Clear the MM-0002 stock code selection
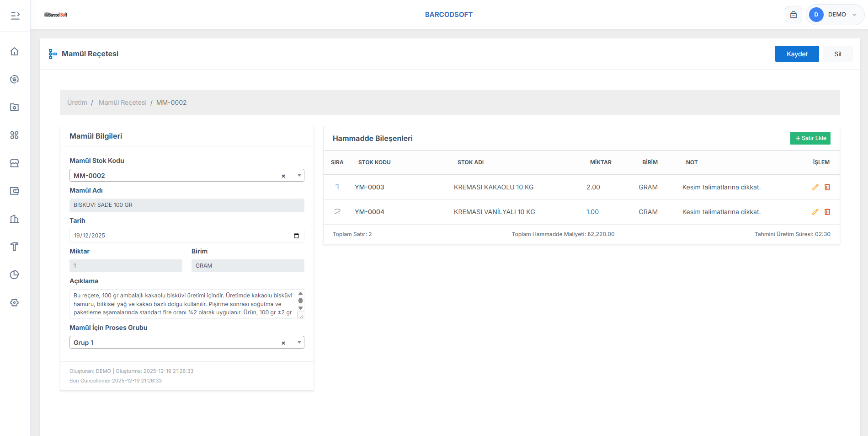The image size is (868, 436). 283,176
